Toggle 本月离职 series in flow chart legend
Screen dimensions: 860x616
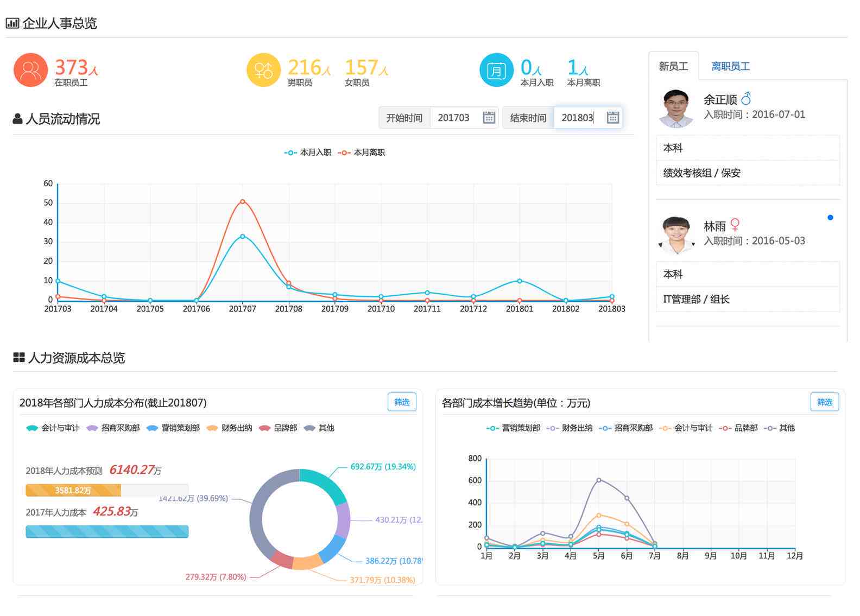pyautogui.click(x=362, y=153)
